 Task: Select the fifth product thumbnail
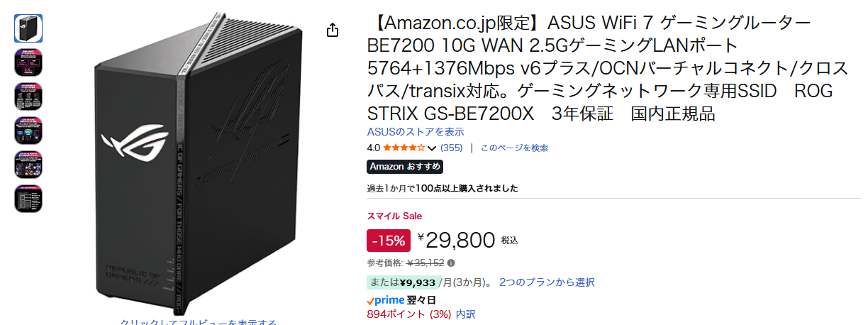point(28,164)
